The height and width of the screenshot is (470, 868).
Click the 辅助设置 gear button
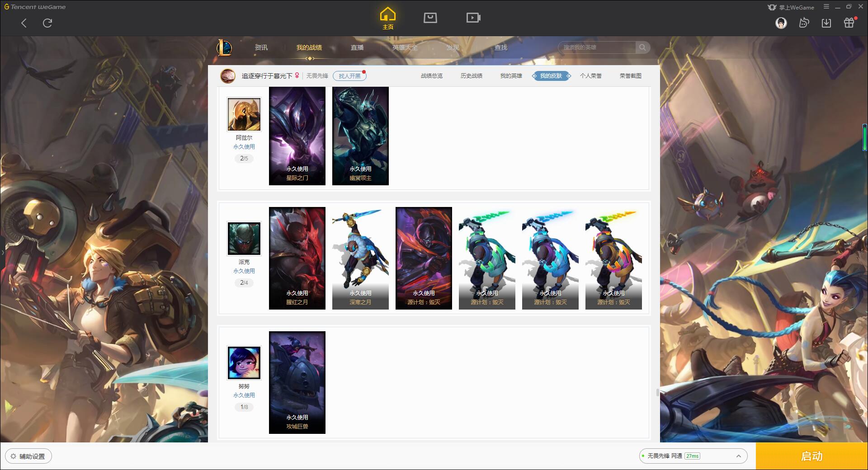28,456
